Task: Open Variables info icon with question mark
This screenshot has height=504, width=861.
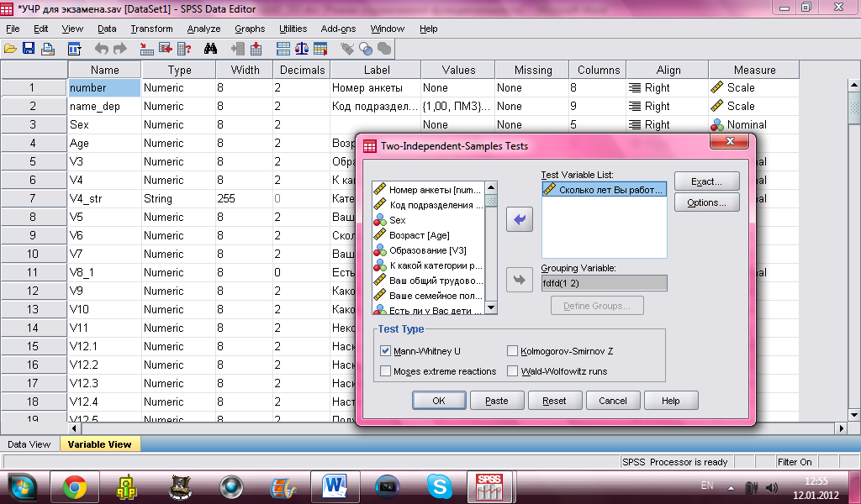Action: point(184,49)
